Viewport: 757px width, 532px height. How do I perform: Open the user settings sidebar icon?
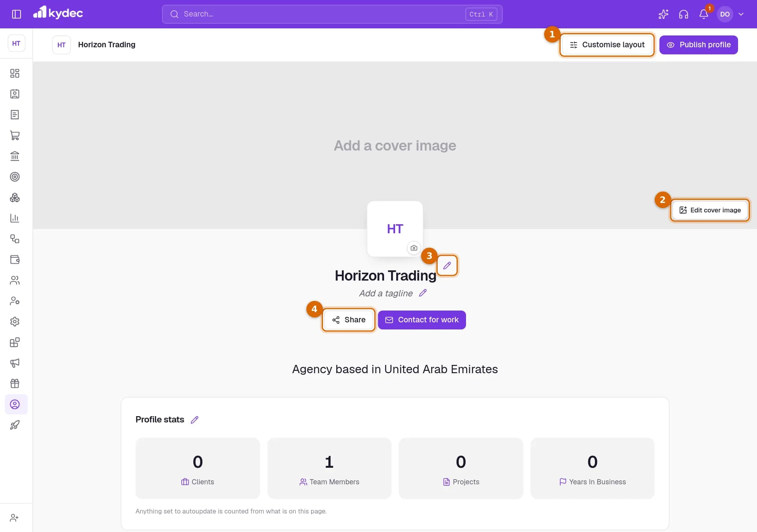point(15,301)
